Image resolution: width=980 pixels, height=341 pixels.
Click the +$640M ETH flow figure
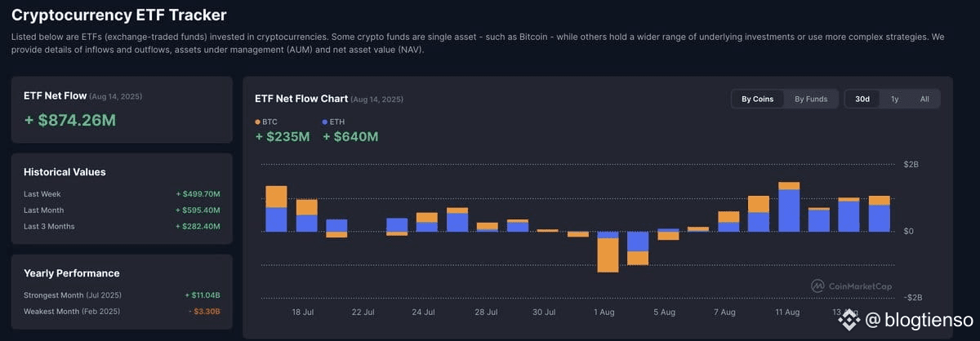click(x=350, y=137)
